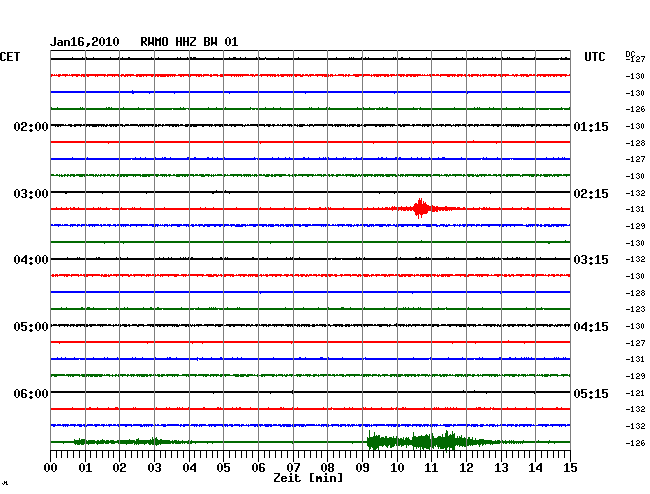This screenshot has height=494, width=650.
Task: Select the DC value -121
Action: [635, 393]
